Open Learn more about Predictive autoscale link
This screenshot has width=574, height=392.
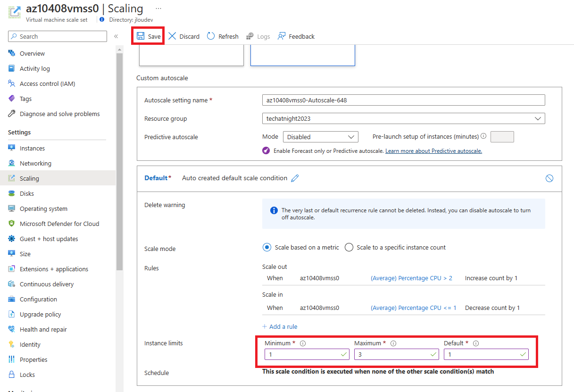pos(433,151)
